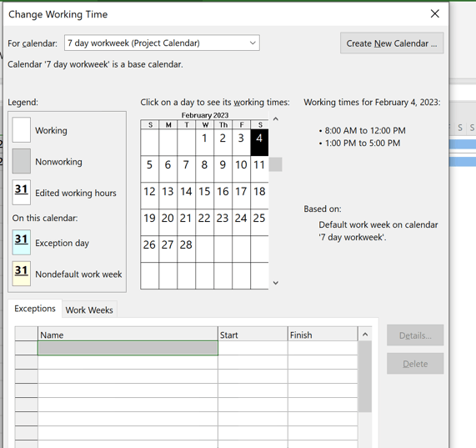Click Create New Calendar button

pyautogui.click(x=392, y=43)
